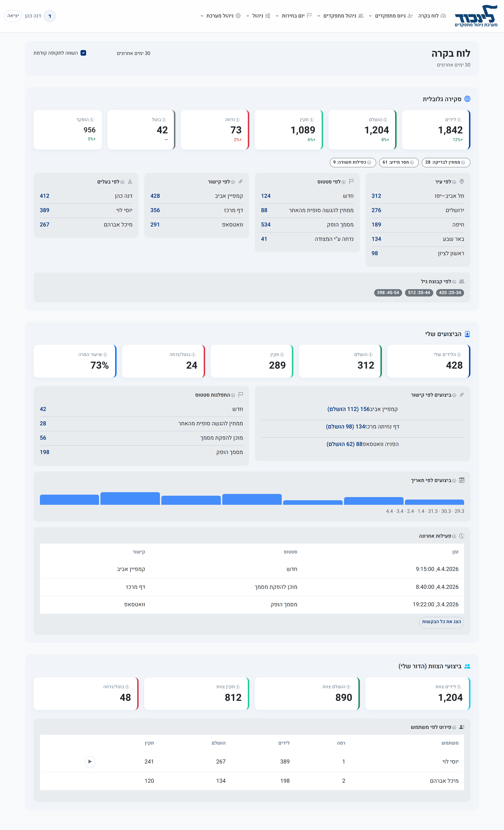Click the calendar icon beside ביצועים לפי תאריך
The image size is (504, 830).
461,480
